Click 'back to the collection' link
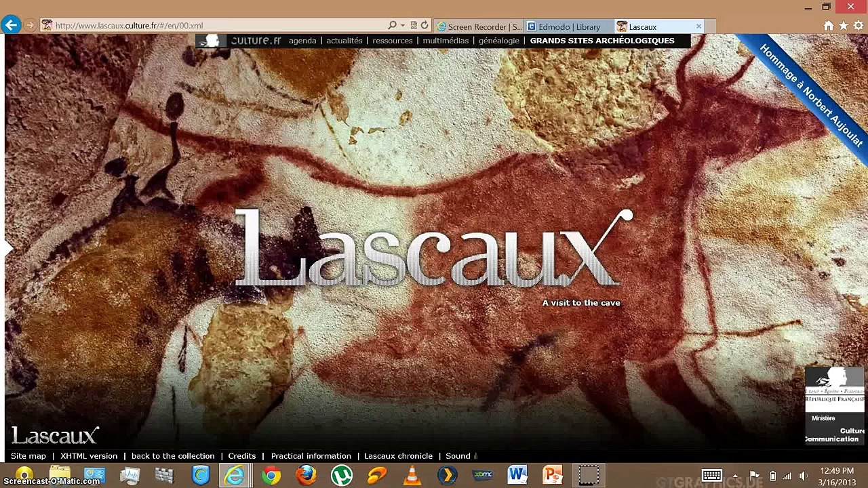Screen dimensions: 868x488 click(x=173, y=456)
